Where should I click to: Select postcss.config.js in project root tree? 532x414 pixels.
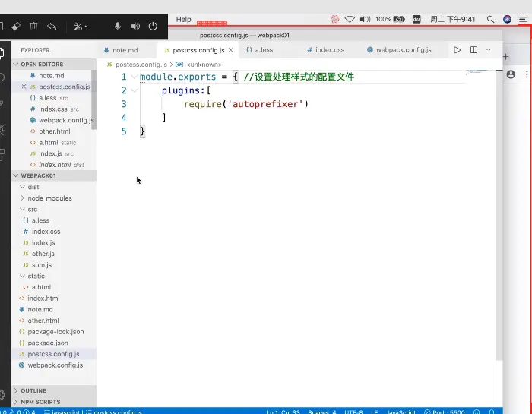(54, 354)
